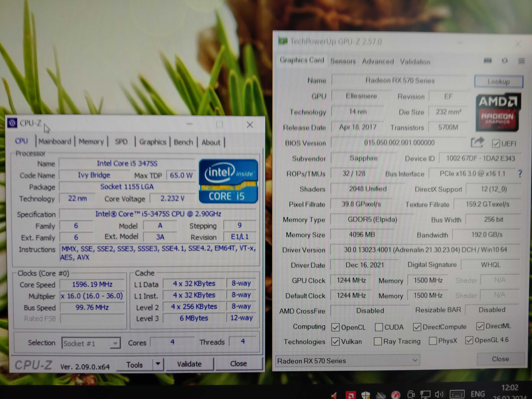The image size is (532, 399).
Task: Select the CPU tab in CPU-Z
Action: (22, 141)
